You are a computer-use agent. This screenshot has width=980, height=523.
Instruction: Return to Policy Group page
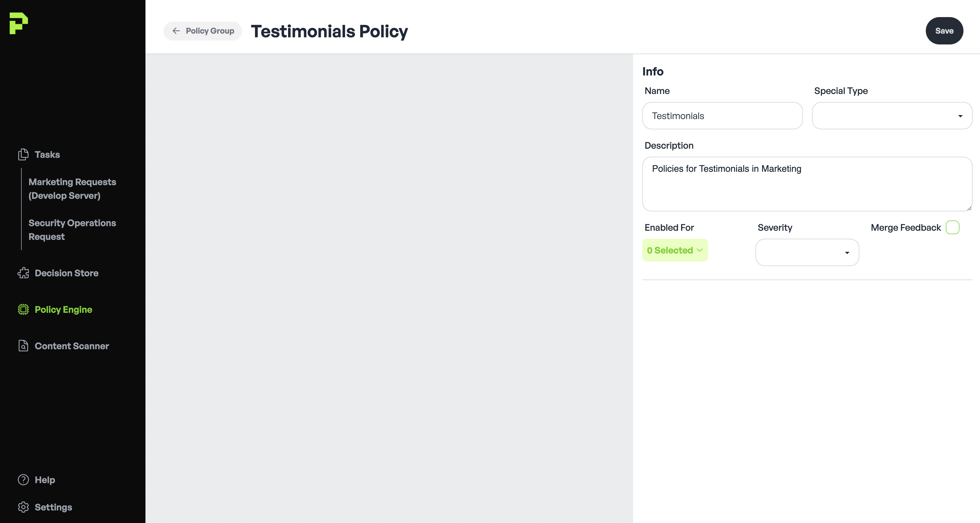[x=210, y=31]
